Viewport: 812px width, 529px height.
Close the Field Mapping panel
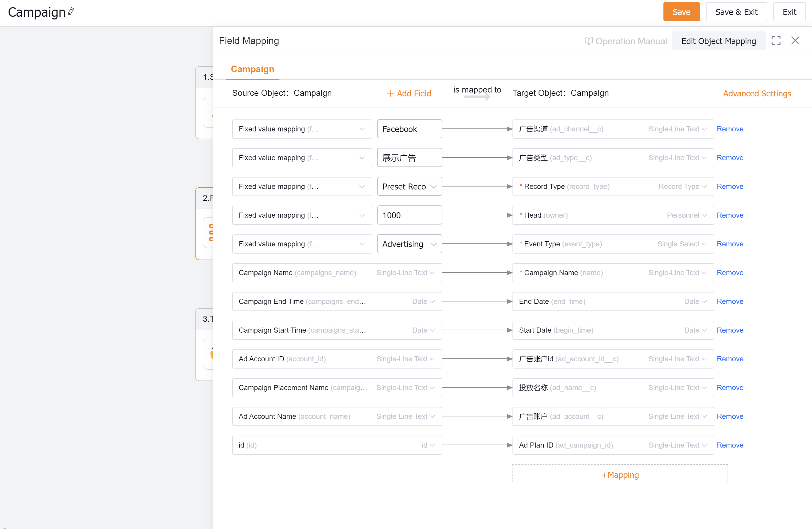[x=795, y=41]
